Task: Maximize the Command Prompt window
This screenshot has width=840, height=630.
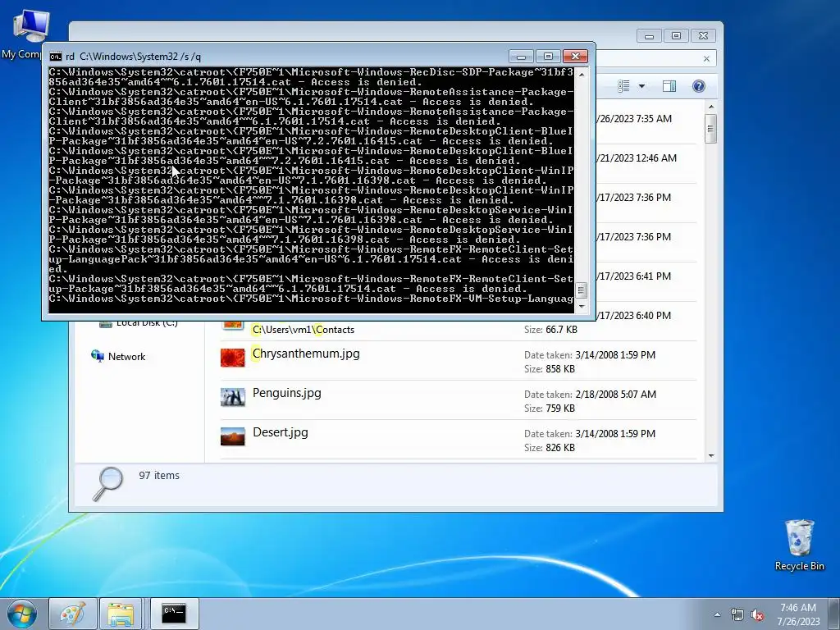Action: (x=548, y=57)
